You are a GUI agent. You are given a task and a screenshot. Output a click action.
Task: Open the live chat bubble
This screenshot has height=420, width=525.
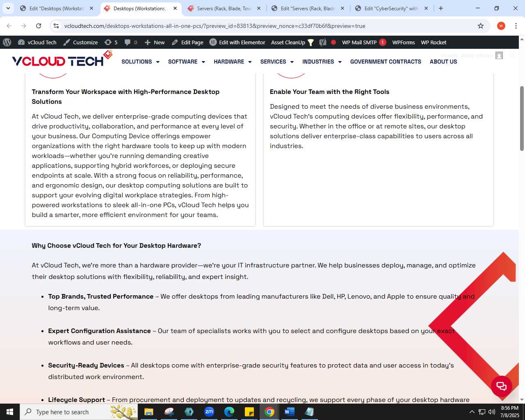click(x=502, y=386)
